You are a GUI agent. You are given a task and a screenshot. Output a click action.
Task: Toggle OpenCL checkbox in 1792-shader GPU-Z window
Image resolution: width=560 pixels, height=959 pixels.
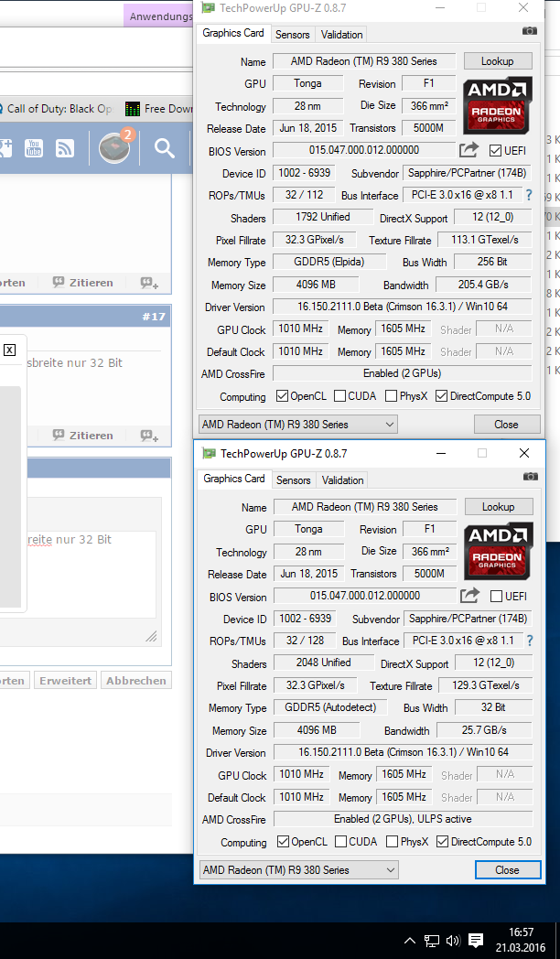coord(282,396)
